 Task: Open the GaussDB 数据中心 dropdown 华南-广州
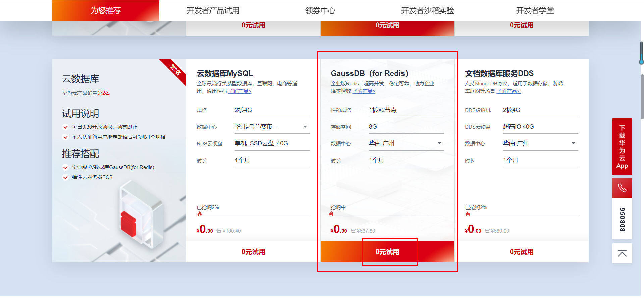coord(406,143)
